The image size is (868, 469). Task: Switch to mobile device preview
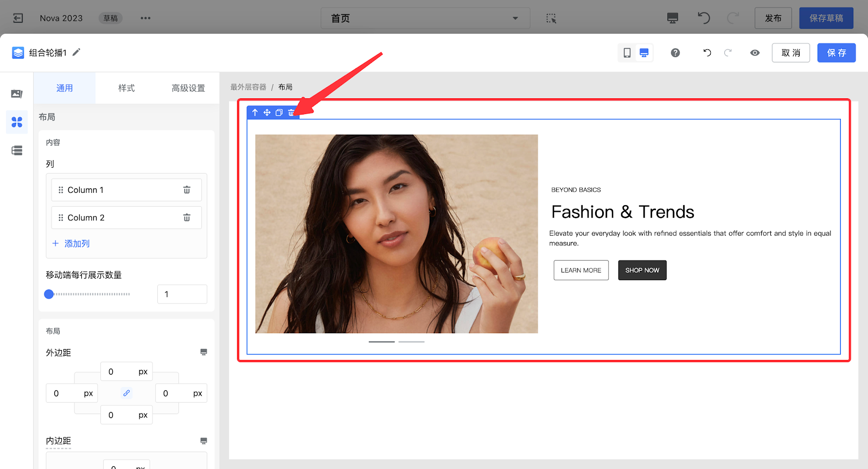(627, 53)
